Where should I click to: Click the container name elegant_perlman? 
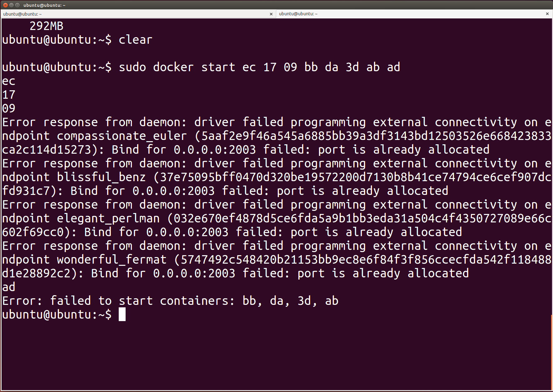pyautogui.click(x=108, y=218)
